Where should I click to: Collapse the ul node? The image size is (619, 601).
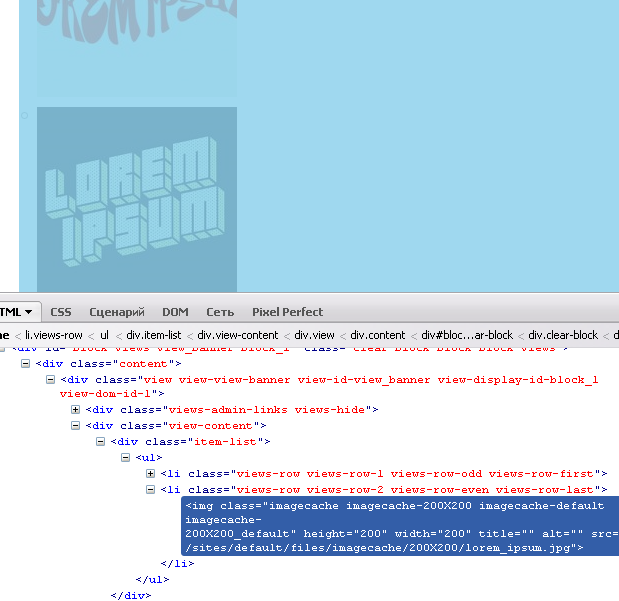126,458
